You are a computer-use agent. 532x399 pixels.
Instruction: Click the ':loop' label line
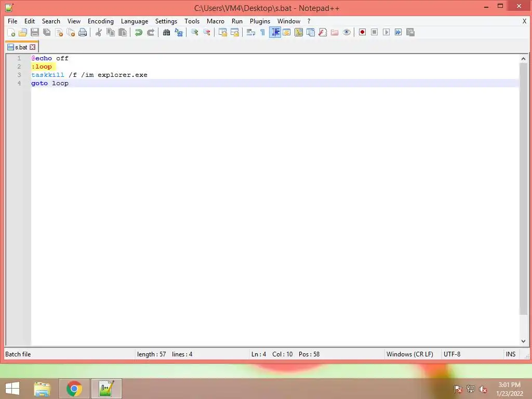click(42, 66)
